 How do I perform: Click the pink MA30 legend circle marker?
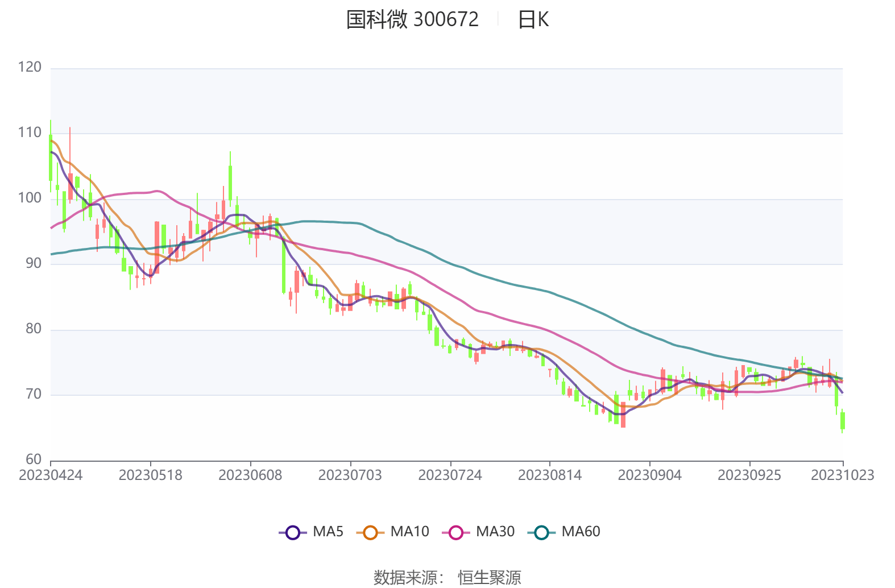(455, 533)
